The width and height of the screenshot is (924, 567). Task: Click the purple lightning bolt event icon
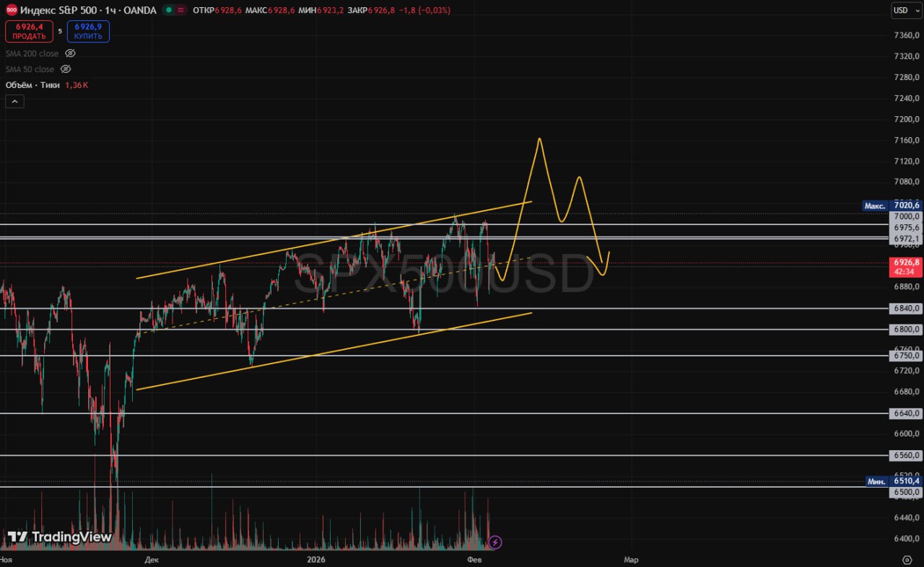(x=495, y=542)
